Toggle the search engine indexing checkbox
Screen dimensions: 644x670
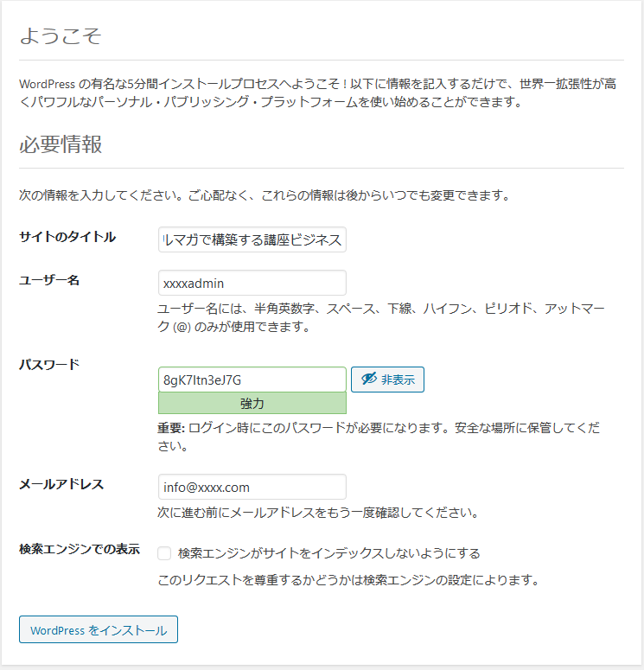click(x=164, y=553)
